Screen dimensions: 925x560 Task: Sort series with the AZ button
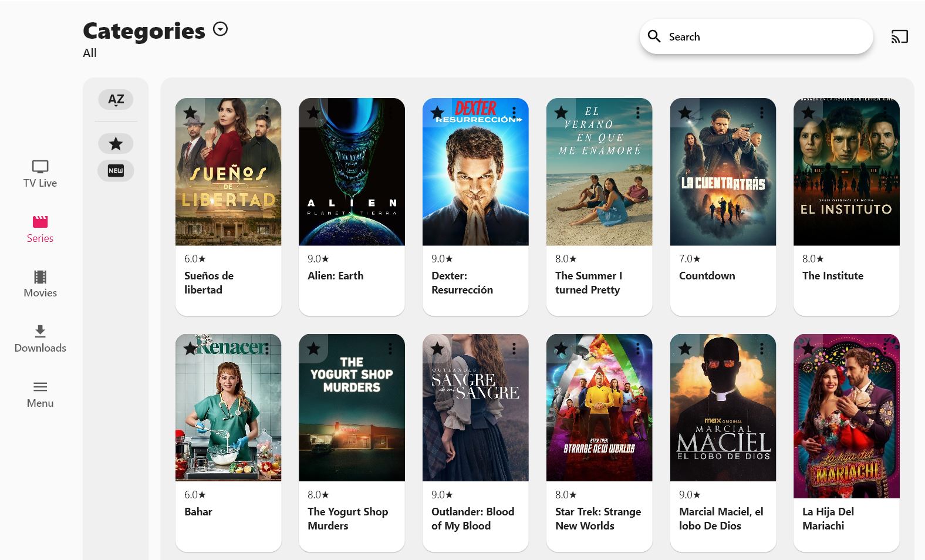click(x=116, y=99)
